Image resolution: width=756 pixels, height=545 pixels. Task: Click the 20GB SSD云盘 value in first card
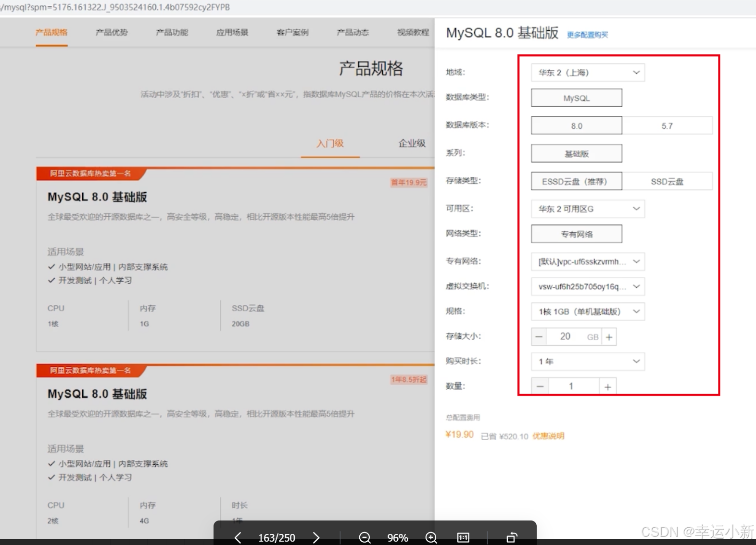click(x=240, y=324)
